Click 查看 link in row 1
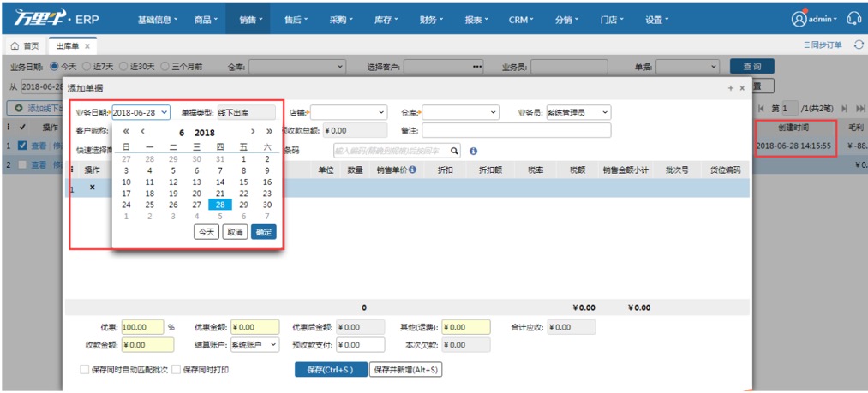 coord(39,146)
